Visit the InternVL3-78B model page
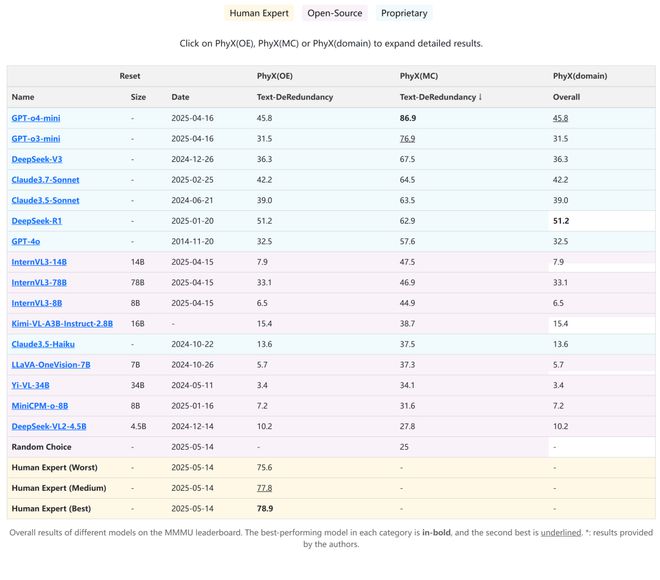 click(x=37, y=283)
